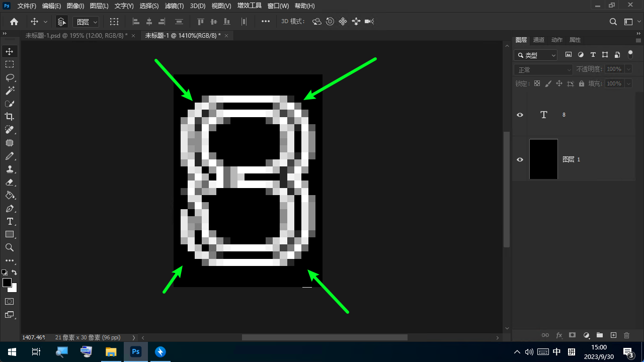Switch to the 通道 tab
The height and width of the screenshot is (362, 644).
point(539,40)
